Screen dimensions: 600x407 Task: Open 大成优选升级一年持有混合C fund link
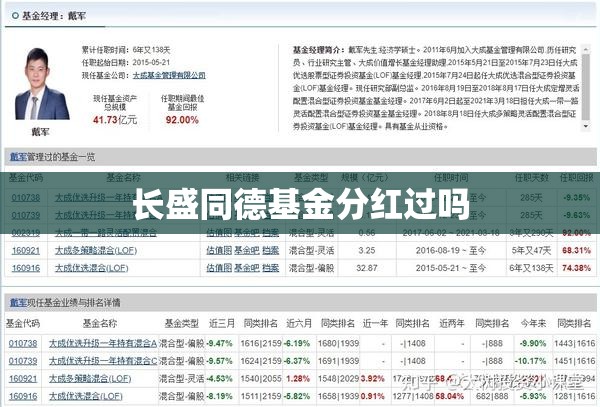103,361
